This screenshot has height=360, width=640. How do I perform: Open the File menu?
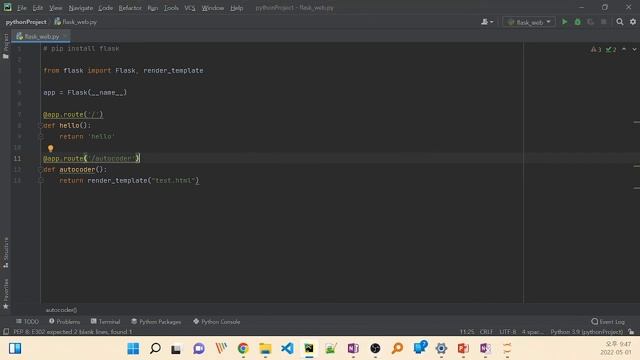(x=22, y=8)
